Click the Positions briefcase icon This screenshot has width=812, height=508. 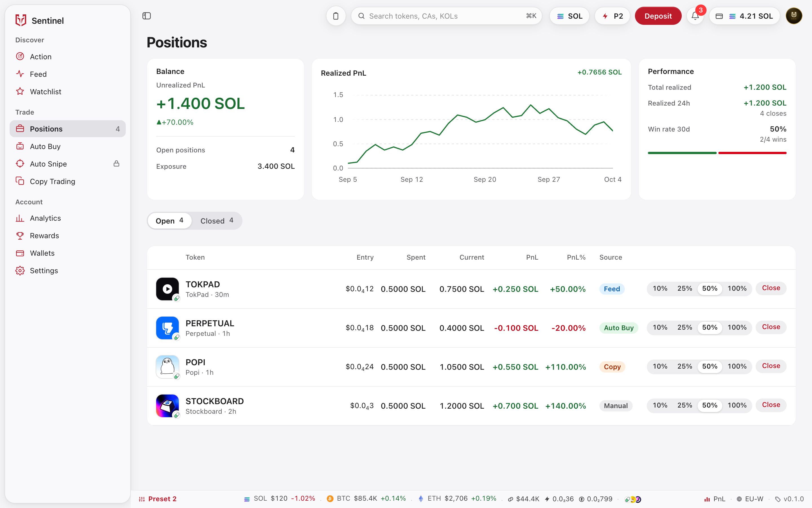point(20,129)
